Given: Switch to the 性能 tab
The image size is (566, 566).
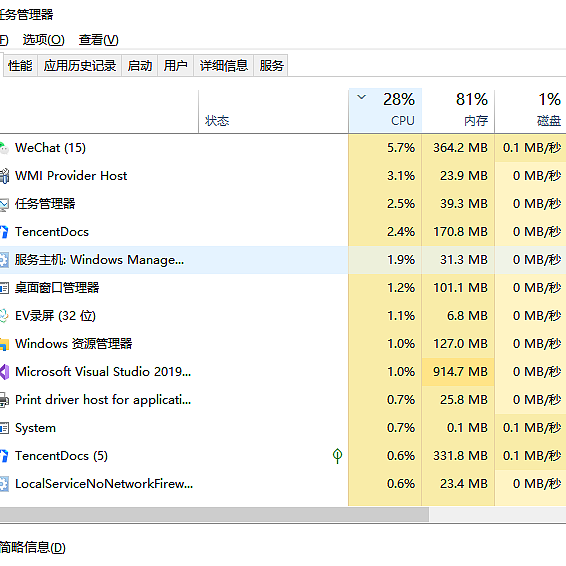Looking at the screenshot, I should pos(20,66).
